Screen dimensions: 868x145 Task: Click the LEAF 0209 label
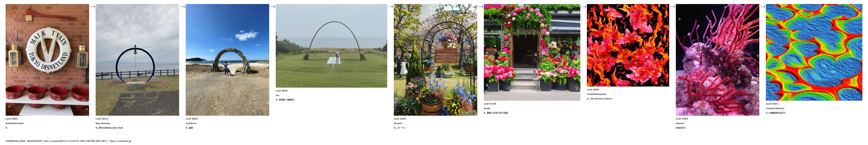(593, 90)
